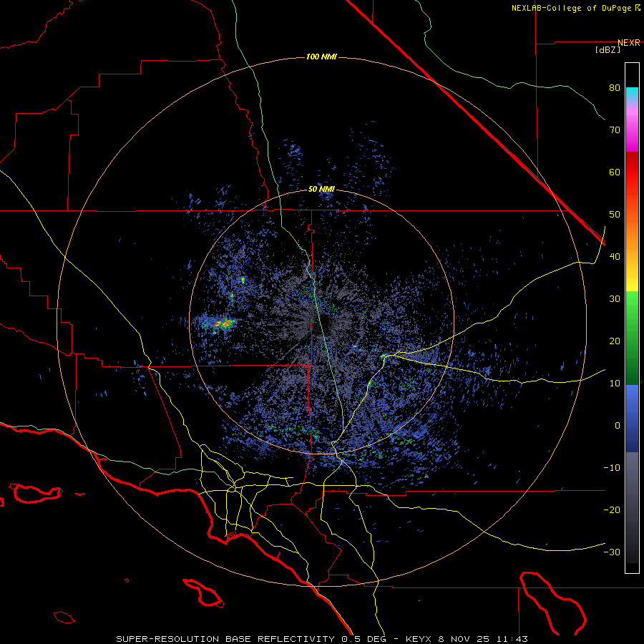Click the cyan segment of the color bar
This screenshot has height=644, width=644.
point(632,94)
